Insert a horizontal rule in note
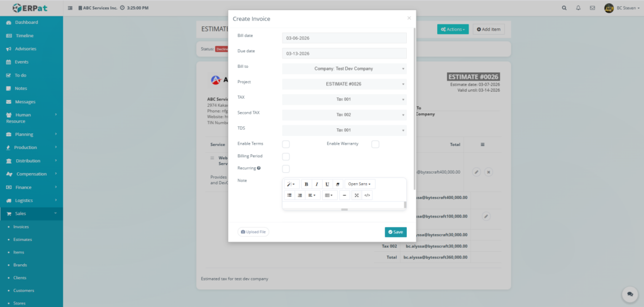This screenshot has height=307, width=644. tap(345, 195)
